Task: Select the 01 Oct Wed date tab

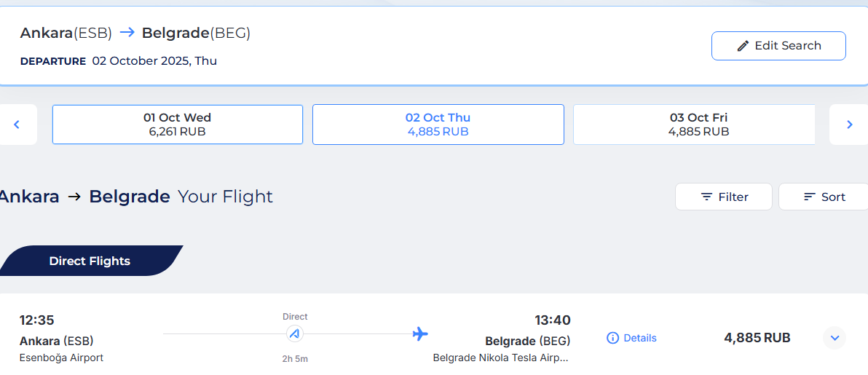Action: (x=178, y=125)
